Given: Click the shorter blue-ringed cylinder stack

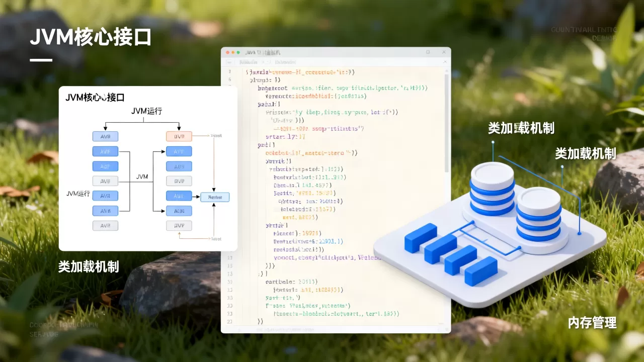Looking at the screenshot, I should (x=539, y=215).
